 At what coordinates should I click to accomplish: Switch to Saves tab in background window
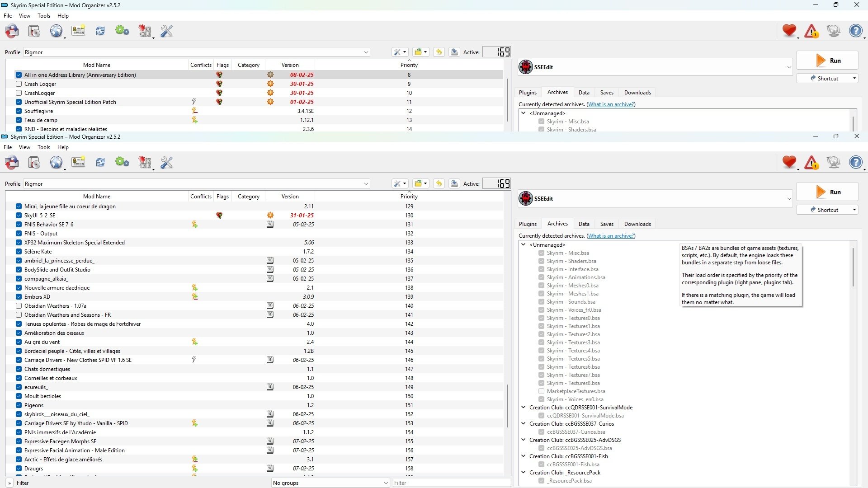pyautogui.click(x=607, y=93)
